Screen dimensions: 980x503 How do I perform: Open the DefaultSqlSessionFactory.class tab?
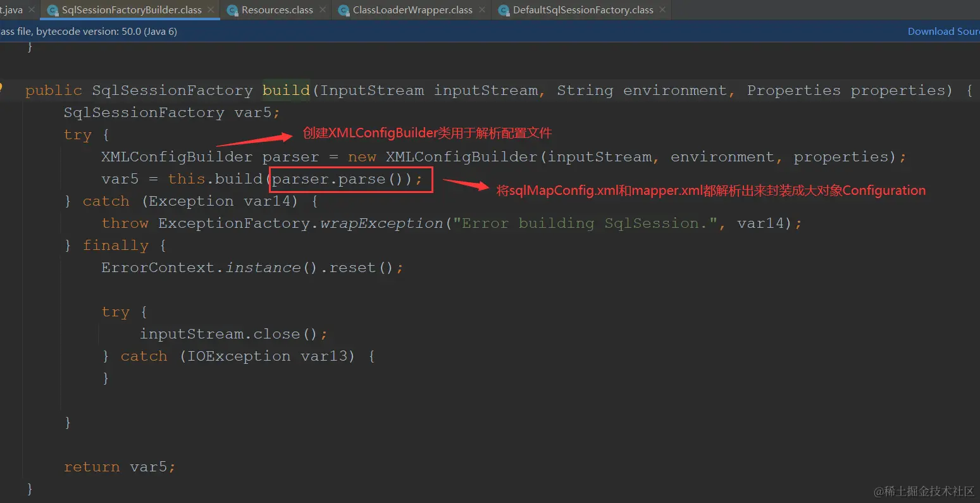pyautogui.click(x=583, y=10)
